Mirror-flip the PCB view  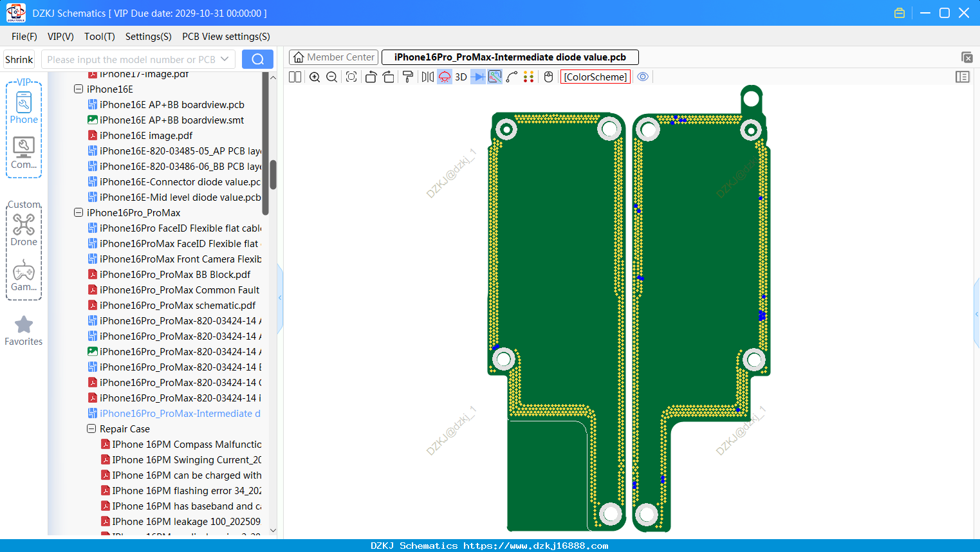tap(427, 77)
